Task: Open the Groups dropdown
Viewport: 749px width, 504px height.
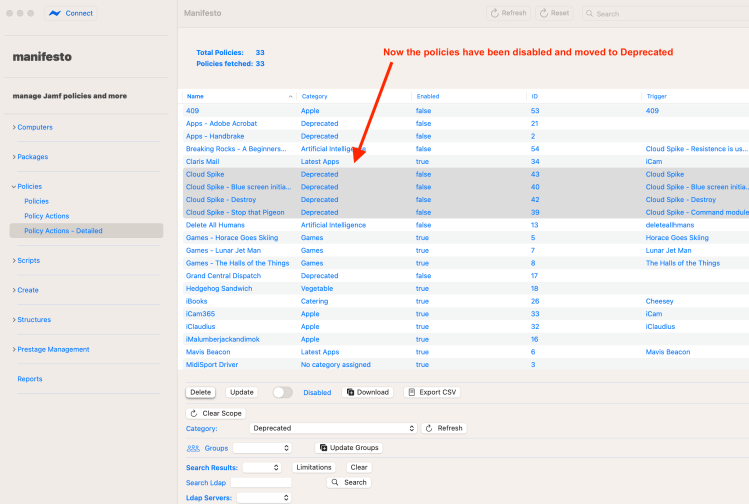Action: [x=262, y=448]
